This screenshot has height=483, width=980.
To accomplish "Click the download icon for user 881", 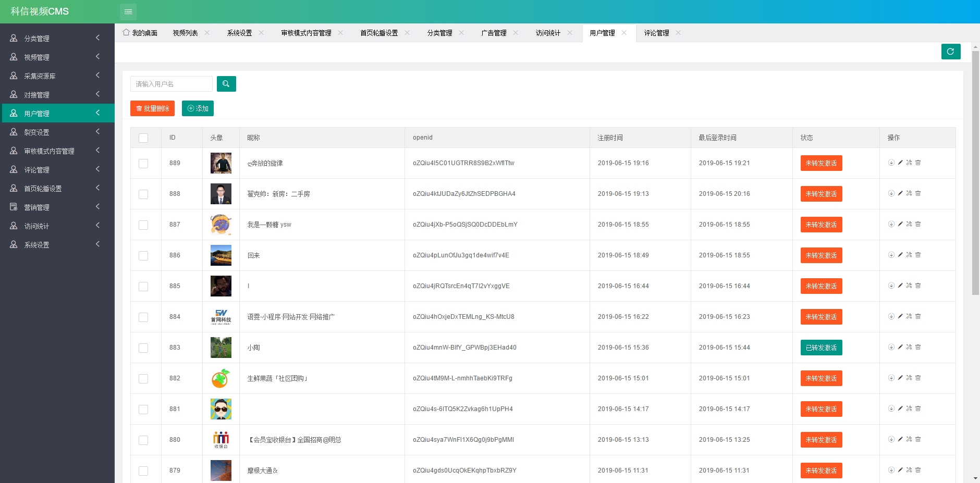I will (891, 408).
